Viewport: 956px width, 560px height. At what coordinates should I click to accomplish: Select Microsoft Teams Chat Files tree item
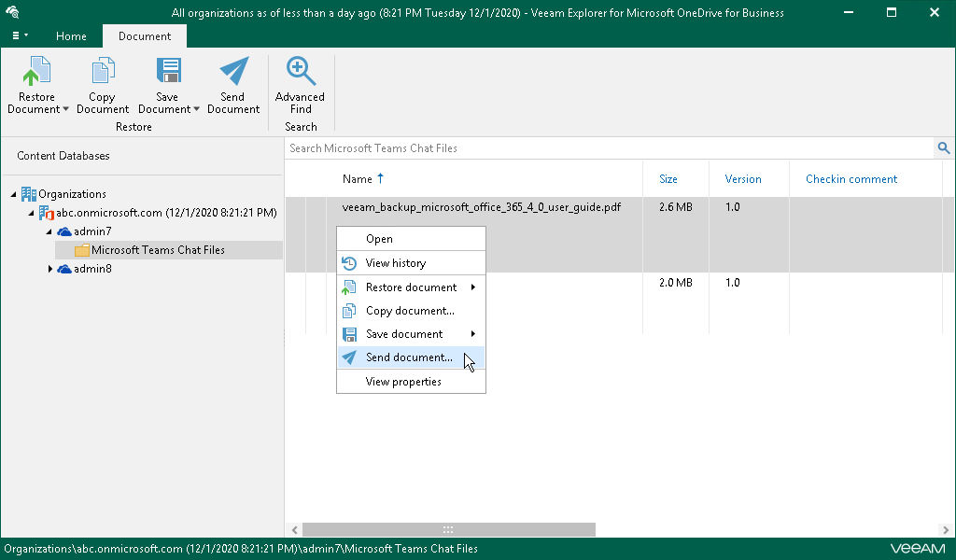(x=158, y=250)
